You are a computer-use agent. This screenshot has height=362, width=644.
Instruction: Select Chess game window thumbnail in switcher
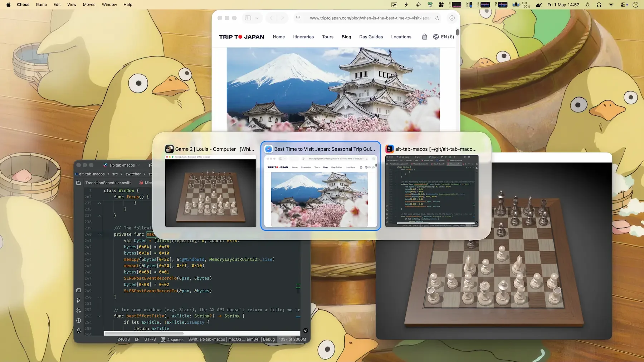[210, 191]
